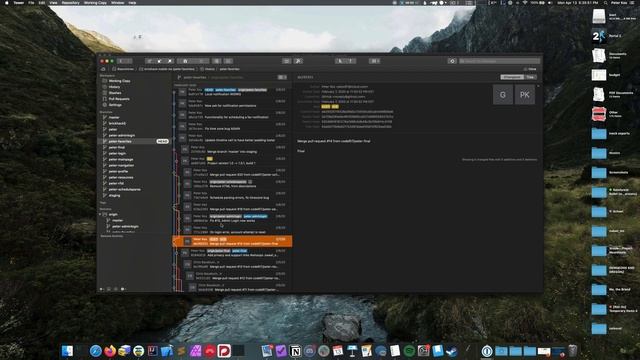Select the peter-favorites HEAD branch
The width and height of the screenshot is (640, 360).
tap(135, 141)
